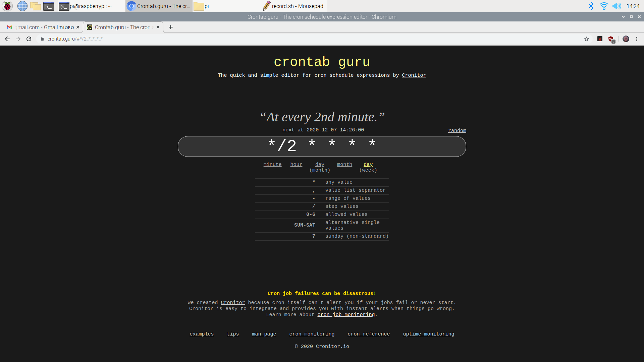Select the minute field label
This screenshot has width=644, height=362.
click(x=272, y=165)
